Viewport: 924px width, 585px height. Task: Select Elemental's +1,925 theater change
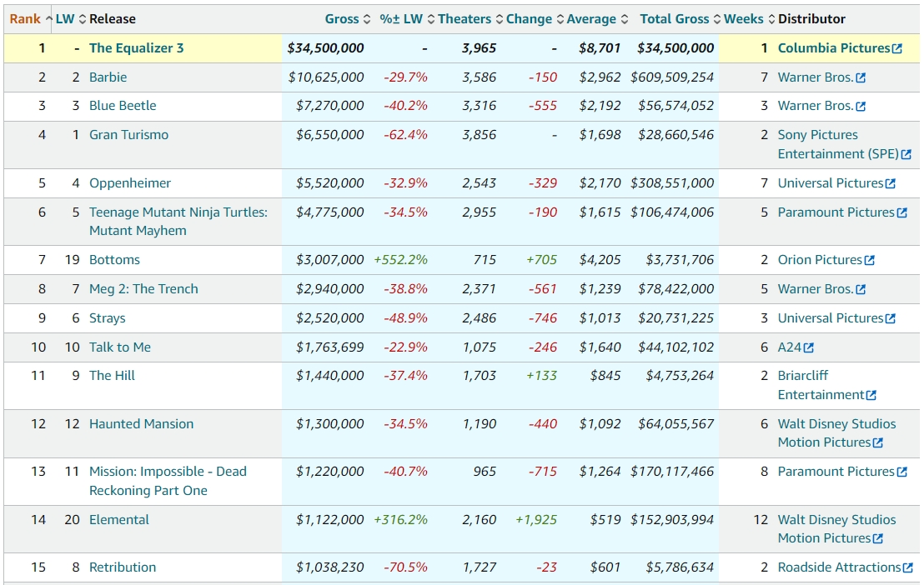pyautogui.click(x=536, y=520)
